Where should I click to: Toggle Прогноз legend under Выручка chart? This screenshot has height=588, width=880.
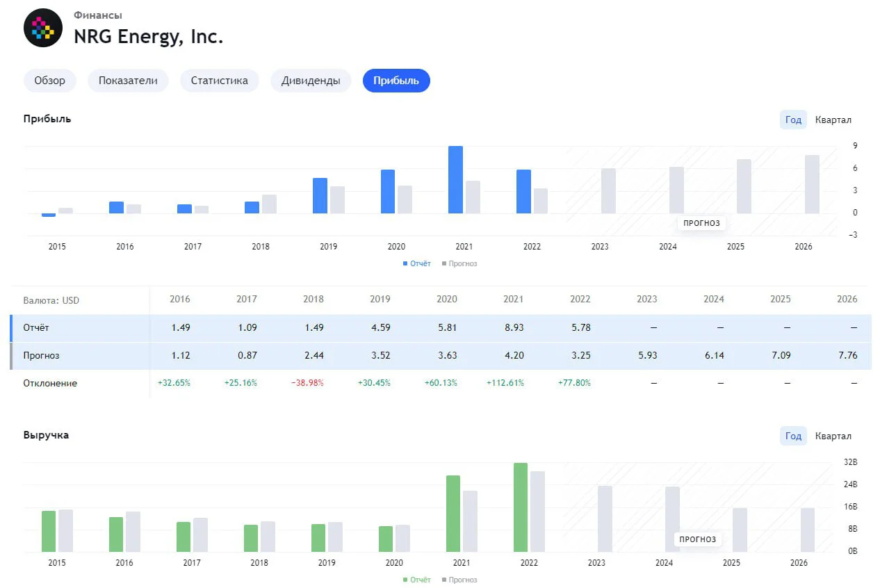(x=459, y=580)
